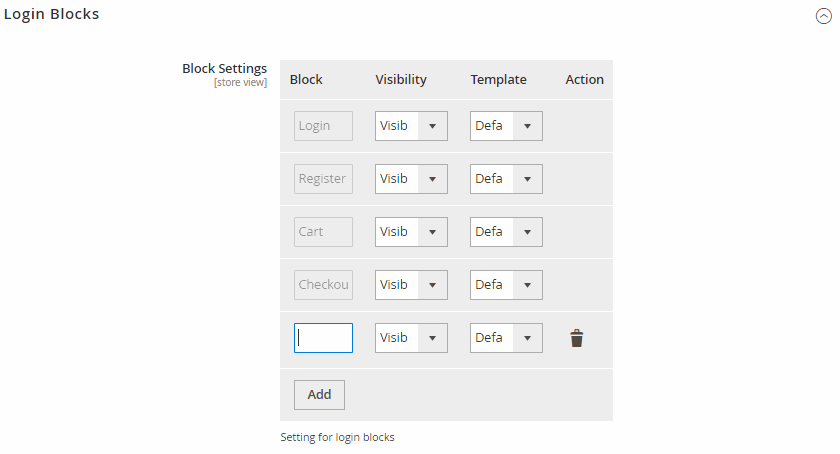This screenshot has height=454, width=840.
Task: Collapse the Login Blocks section
Action: 823,16
